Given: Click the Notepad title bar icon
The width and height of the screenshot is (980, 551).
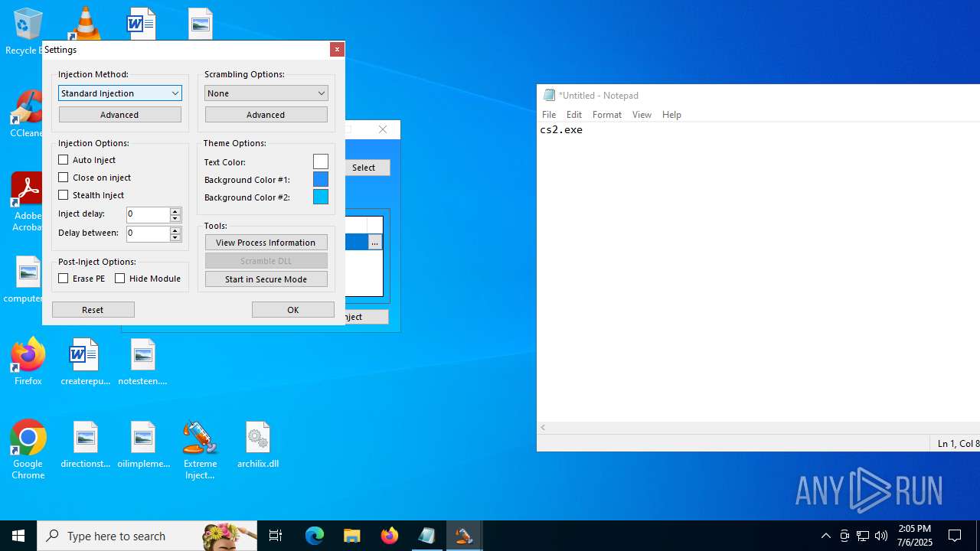Looking at the screenshot, I should tap(549, 95).
